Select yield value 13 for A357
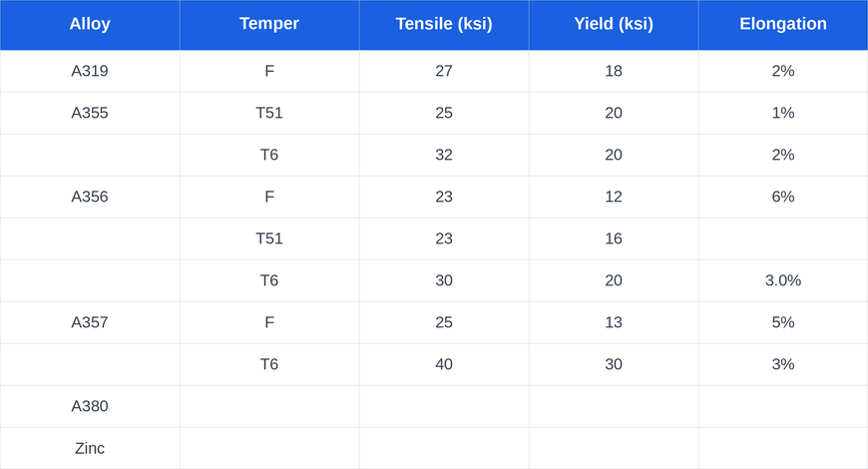This screenshot has height=469, width=868. [x=614, y=322]
